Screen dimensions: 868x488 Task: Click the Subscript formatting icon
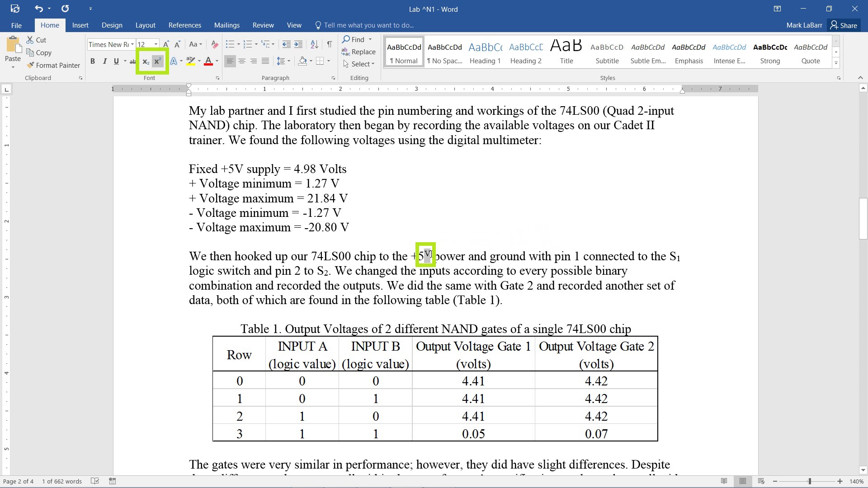[x=146, y=61]
